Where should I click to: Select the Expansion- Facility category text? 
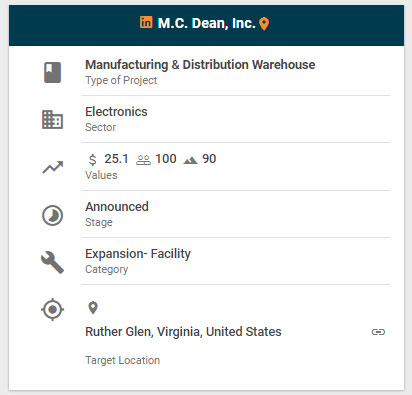pos(138,254)
